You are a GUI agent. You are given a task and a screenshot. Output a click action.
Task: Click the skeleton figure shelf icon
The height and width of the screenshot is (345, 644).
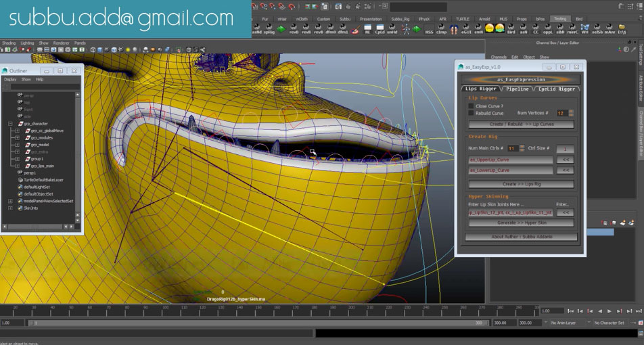[405, 28]
